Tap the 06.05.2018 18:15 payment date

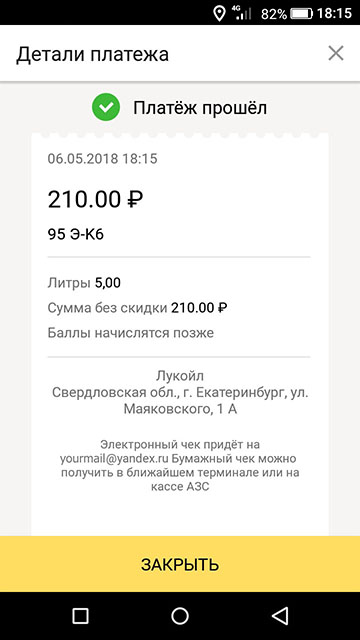(x=102, y=158)
